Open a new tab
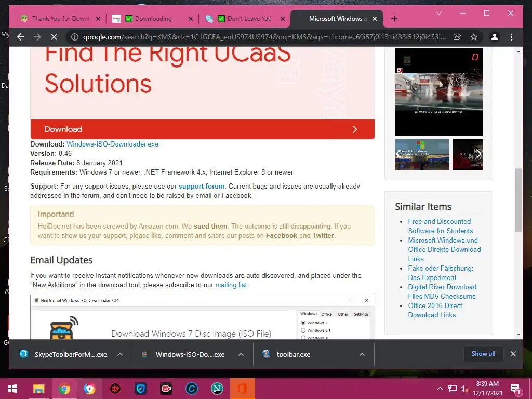This screenshot has width=532, height=399. pyautogui.click(x=394, y=19)
